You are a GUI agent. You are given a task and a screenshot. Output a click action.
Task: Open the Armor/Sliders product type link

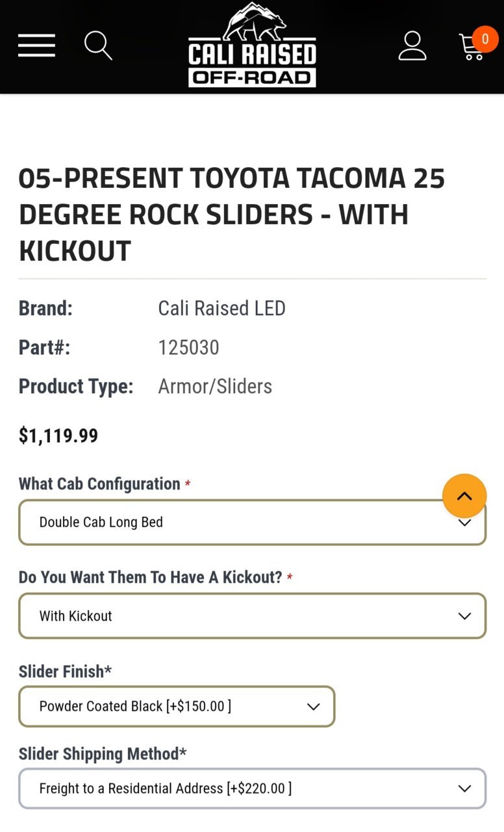(x=215, y=386)
